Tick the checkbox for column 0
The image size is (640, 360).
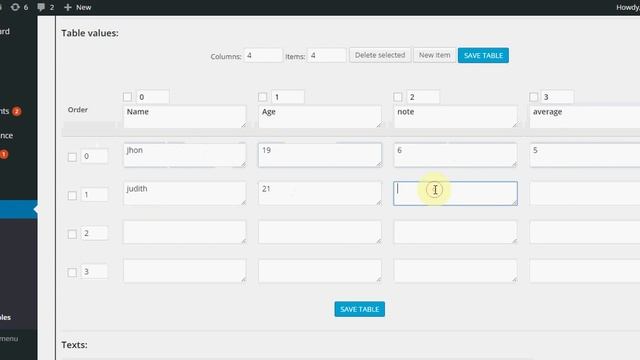click(127, 97)
